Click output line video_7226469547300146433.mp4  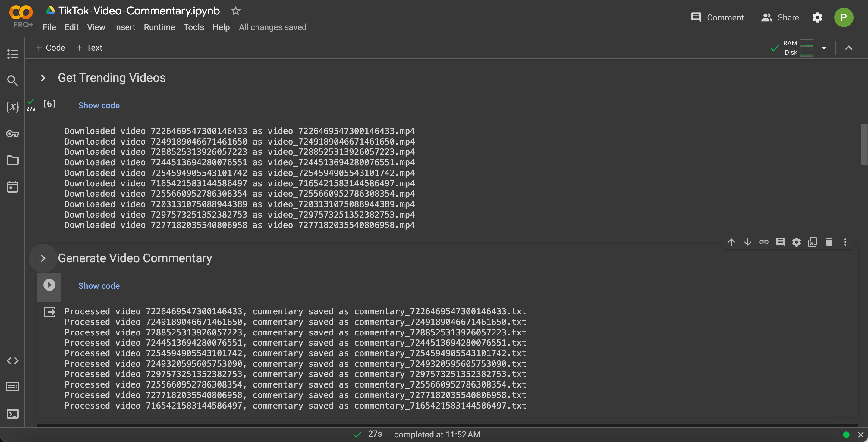click(x=239, y=131)
